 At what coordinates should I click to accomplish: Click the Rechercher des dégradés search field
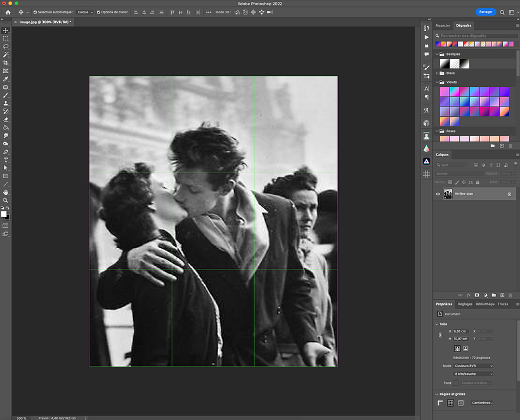coord(477,36)
